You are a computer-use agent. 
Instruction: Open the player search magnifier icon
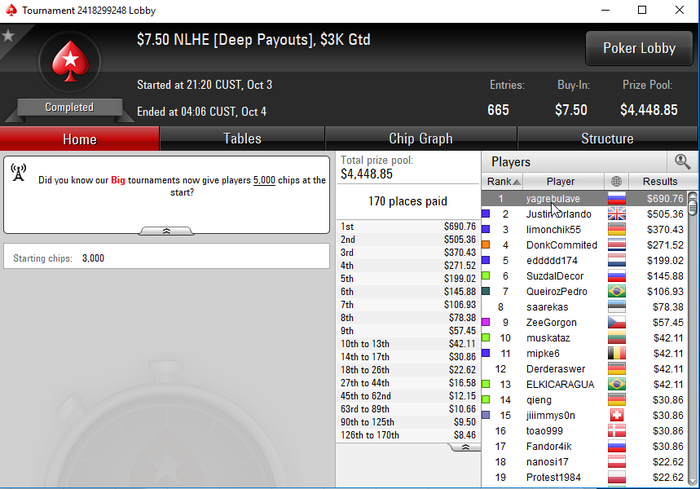(x=682, y=162)
